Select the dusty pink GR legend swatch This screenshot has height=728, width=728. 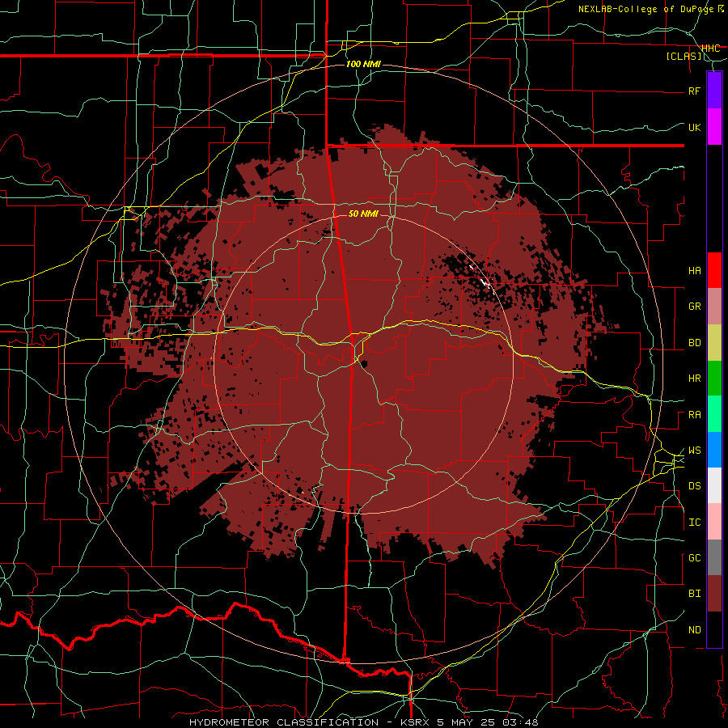(x=714, y=307)
